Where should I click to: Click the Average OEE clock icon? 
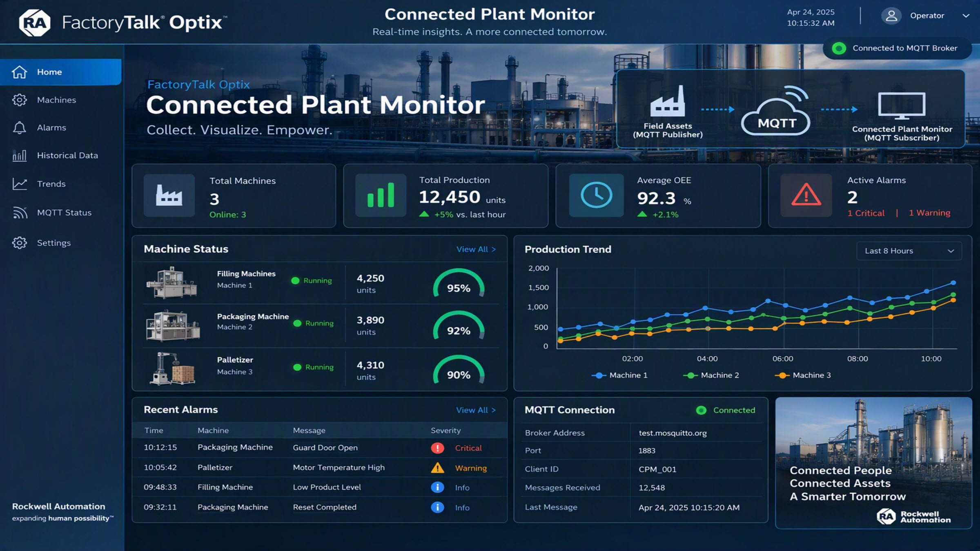(596, 195)
